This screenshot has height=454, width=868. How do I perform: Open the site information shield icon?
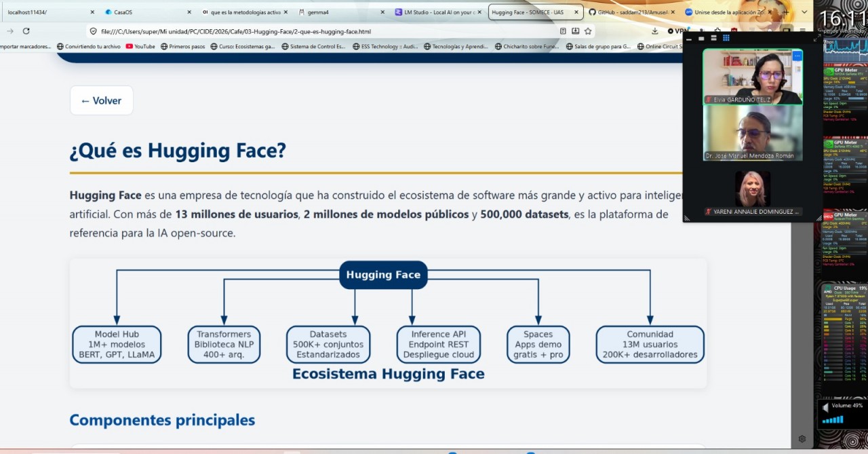[x=94, y=31]
